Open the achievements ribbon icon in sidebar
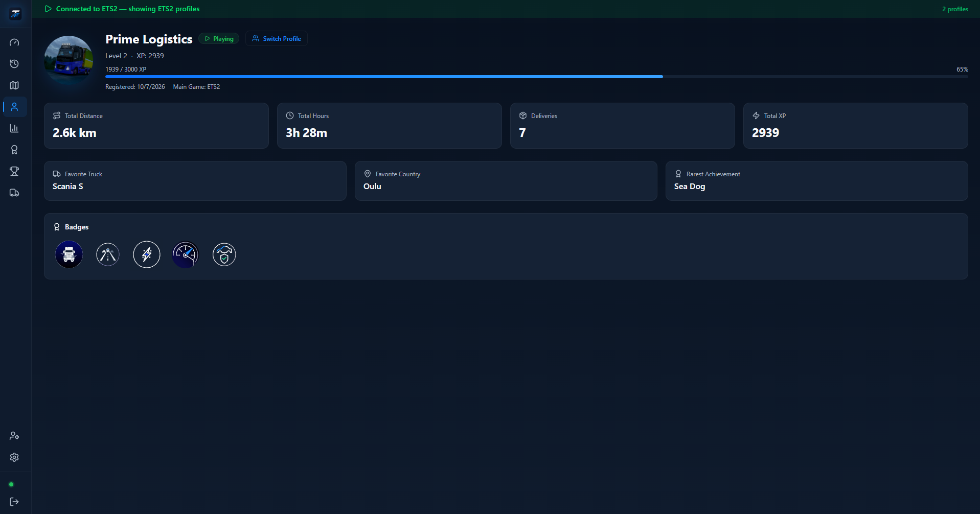 pos(14,150)
